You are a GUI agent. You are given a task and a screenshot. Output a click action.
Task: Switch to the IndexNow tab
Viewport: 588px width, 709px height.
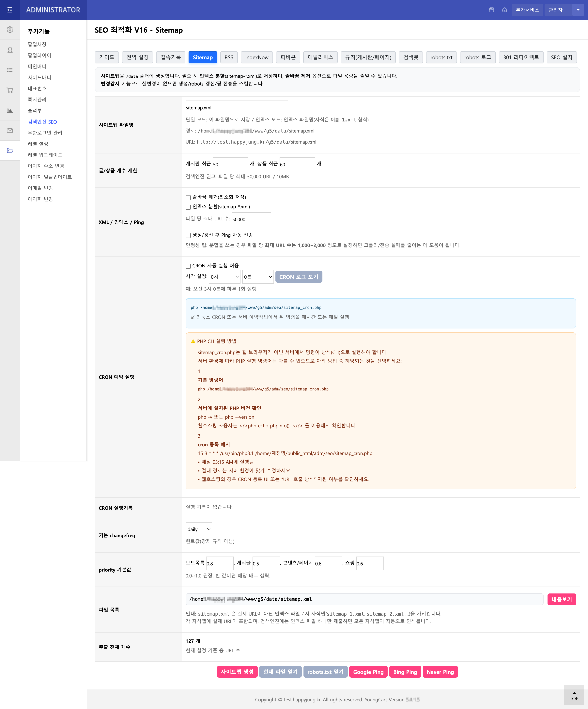click(256, 57)
